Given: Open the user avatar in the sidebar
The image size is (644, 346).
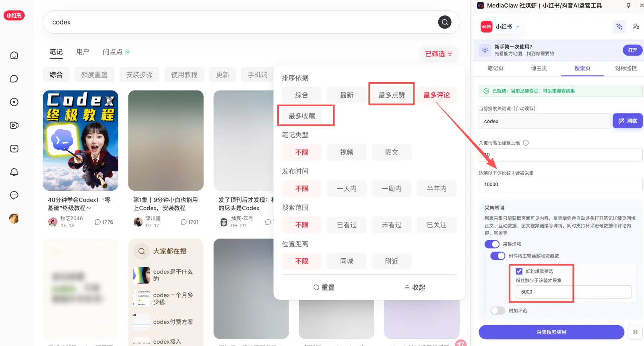Looking at the screenshot, I should 14,218.
